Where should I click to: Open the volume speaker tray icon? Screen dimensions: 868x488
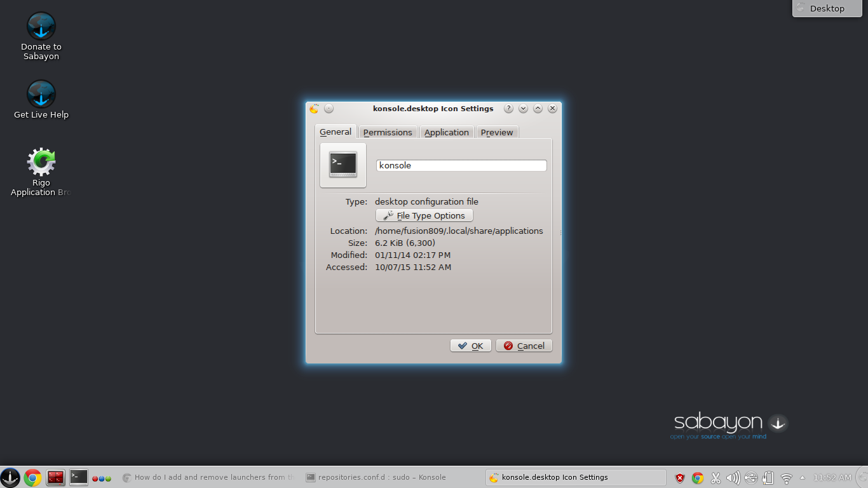click(733, 478)
